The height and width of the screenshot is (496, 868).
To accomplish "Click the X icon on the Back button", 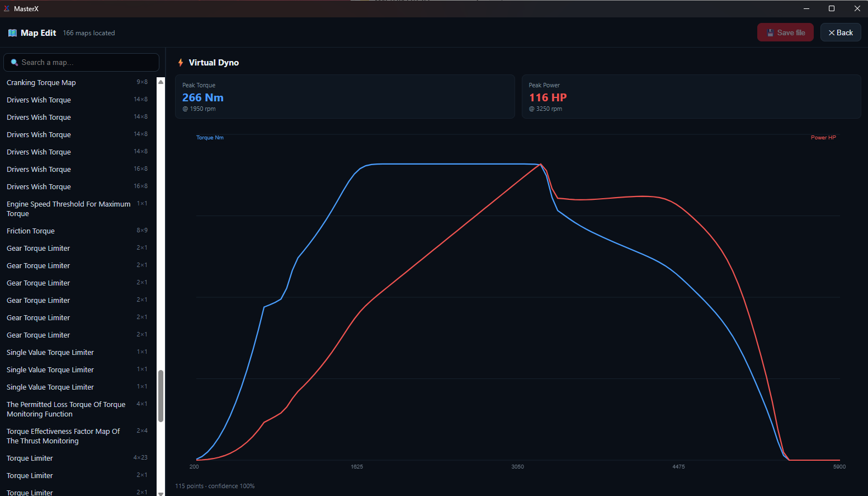I will point(832,33).
